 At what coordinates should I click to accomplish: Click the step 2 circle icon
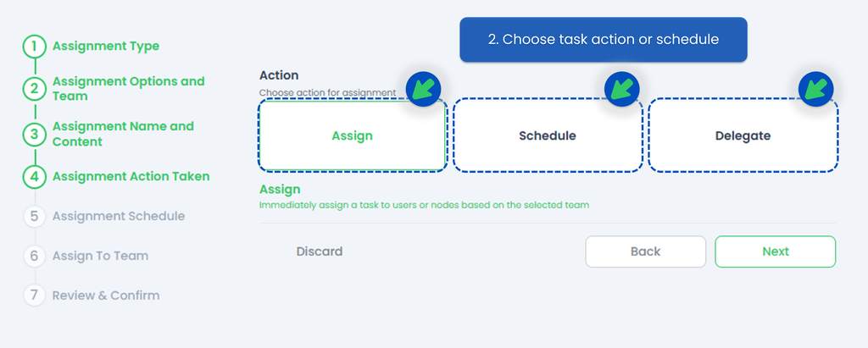[34, 89]
